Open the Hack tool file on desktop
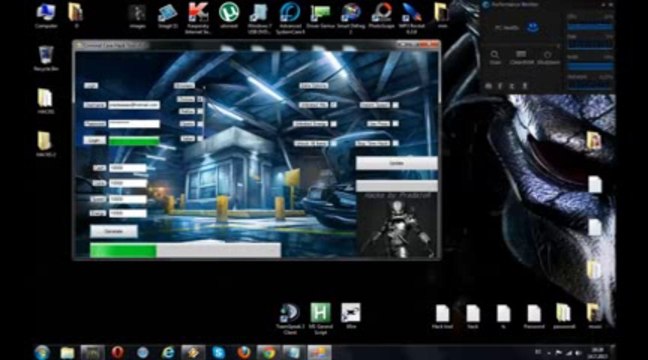The height and width of the screenshot is (360, 648). point(442,316)
